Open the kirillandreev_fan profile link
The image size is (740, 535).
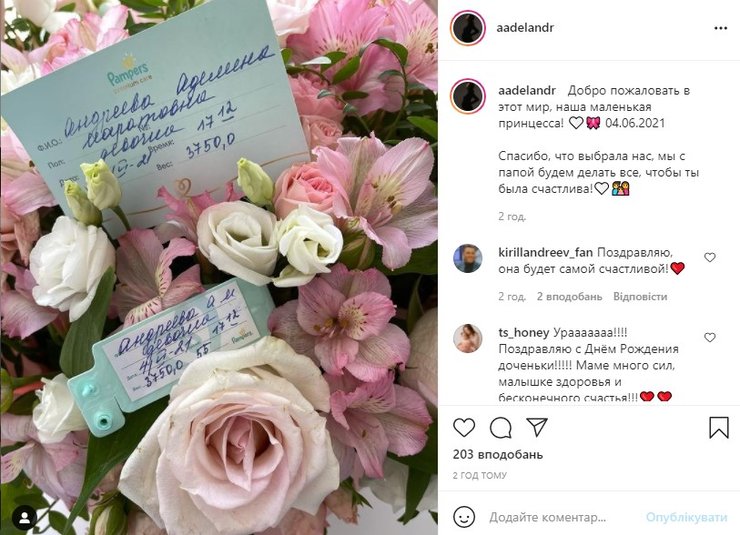coord(545,252)
